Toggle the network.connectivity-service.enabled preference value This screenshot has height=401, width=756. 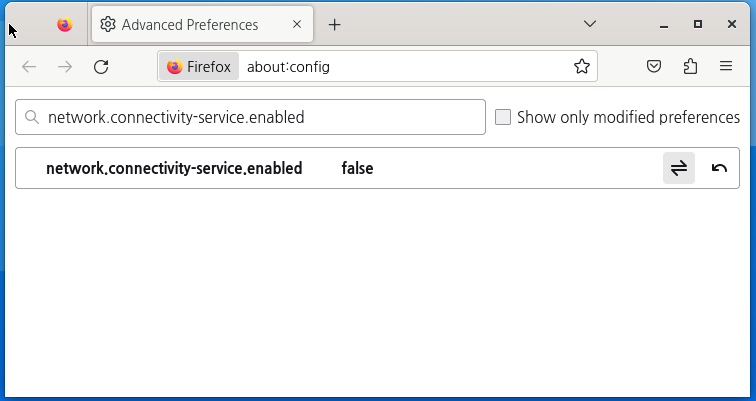(x=678, y=168)
